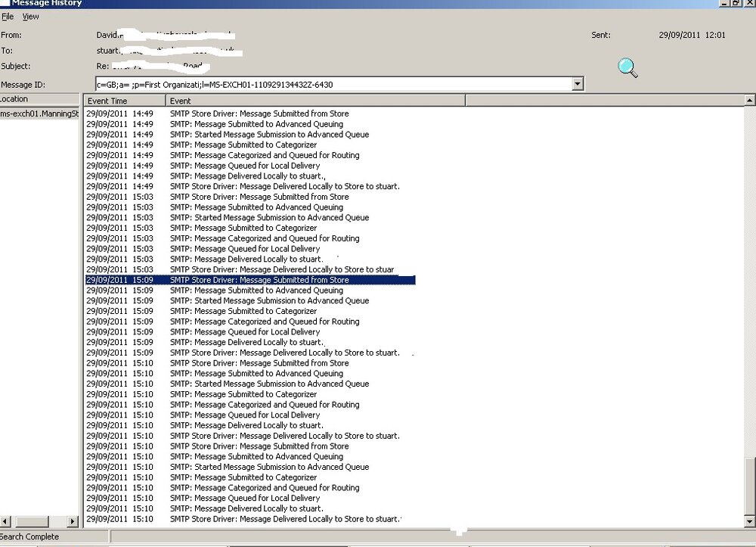Select the ms-exch01.ManningSt location entry

[39, 113]
